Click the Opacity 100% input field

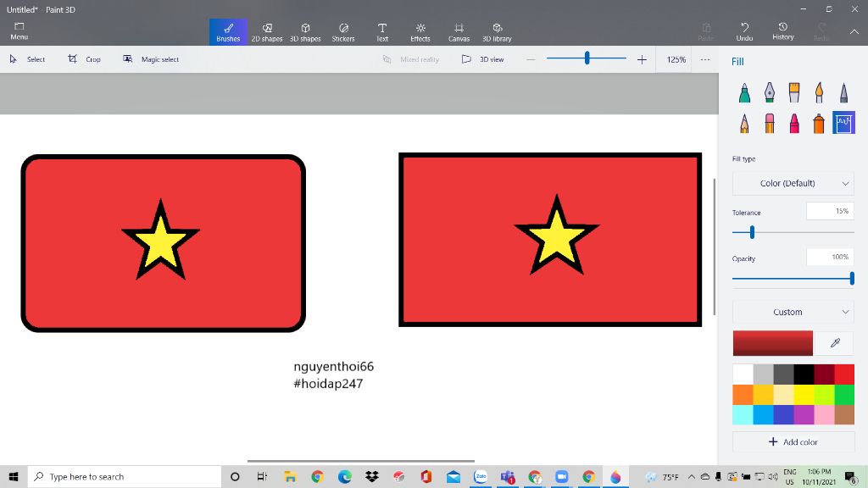[830, 257]
